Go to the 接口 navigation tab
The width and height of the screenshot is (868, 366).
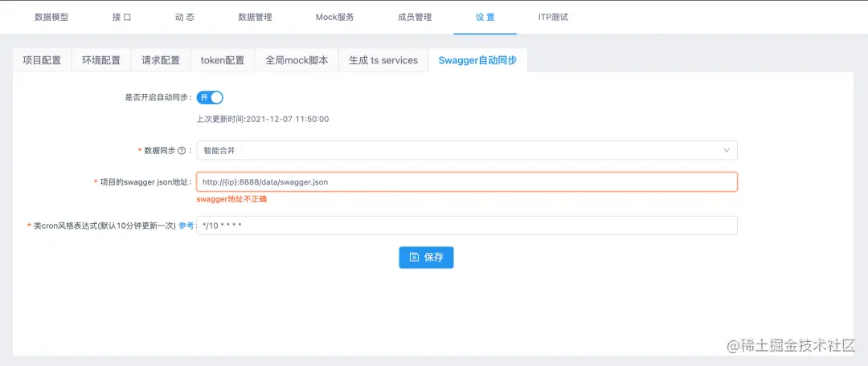[122, 17]
